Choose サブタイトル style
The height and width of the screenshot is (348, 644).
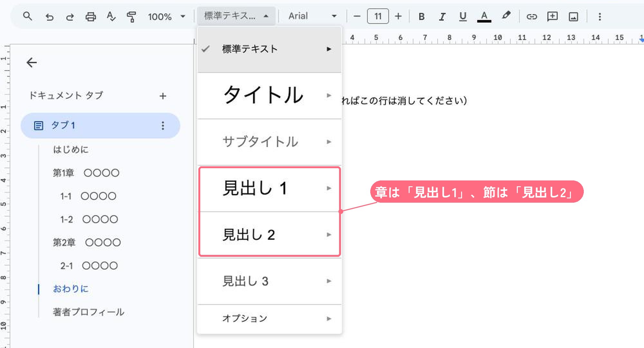[x=270, y=142]
